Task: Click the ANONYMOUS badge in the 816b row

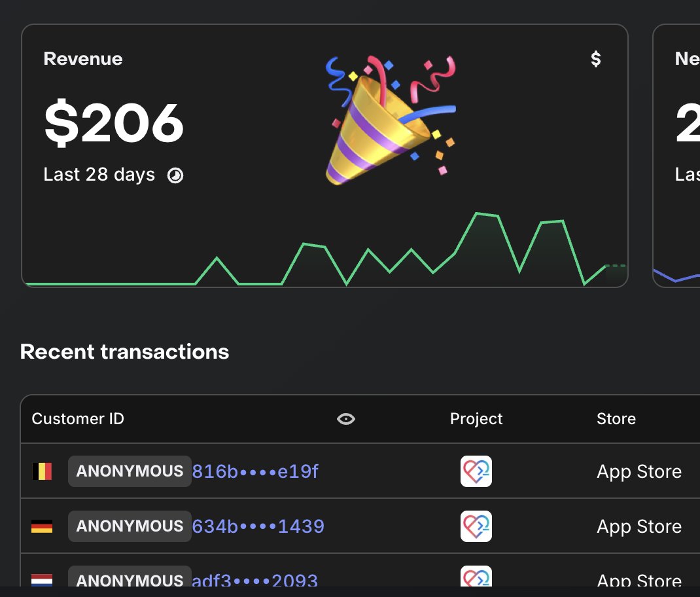Action: [x=130, y=471]
